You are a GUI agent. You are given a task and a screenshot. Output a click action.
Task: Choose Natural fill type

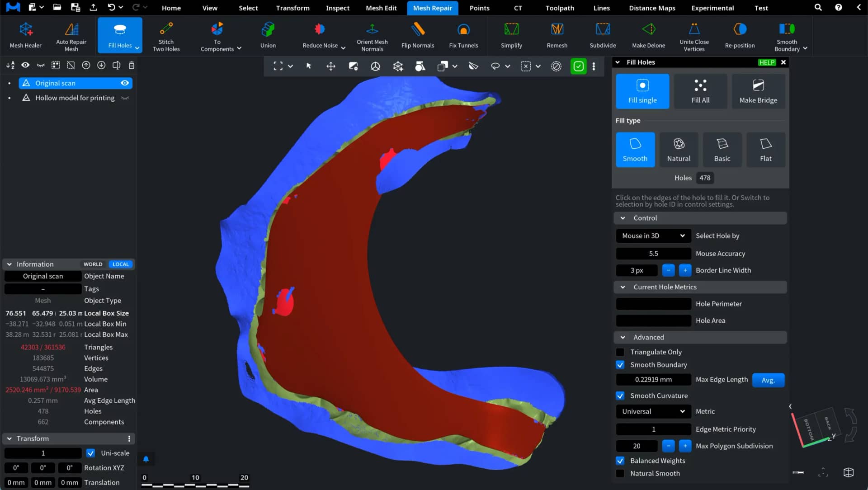point(679,150)
